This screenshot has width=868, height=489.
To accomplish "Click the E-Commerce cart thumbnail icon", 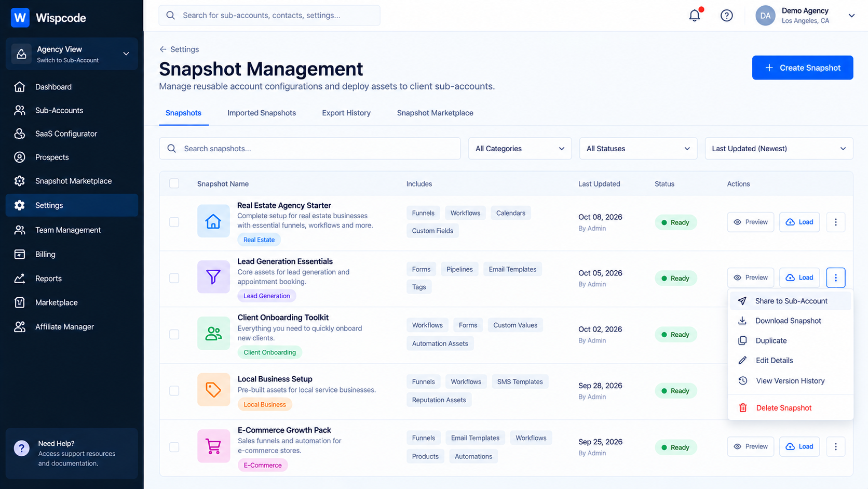I will [x=213, y=446].
